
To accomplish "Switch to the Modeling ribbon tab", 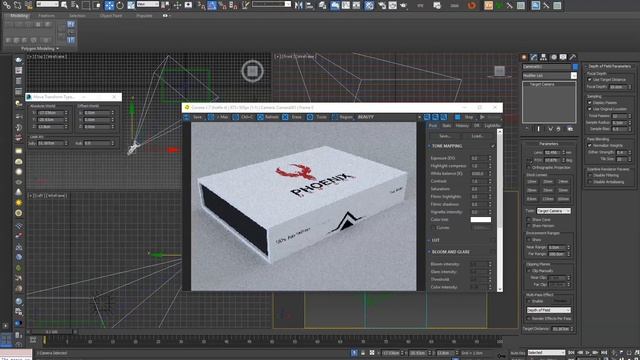I will pos(19,16).
